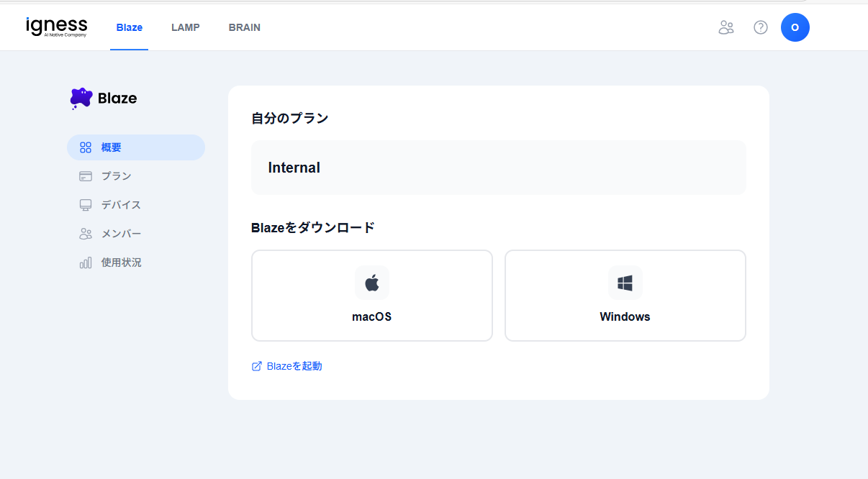Image resolution: width=868 pixels, height=479 pixels.
Task: Click the help question mark icon
Action: (x=760, y=27)
